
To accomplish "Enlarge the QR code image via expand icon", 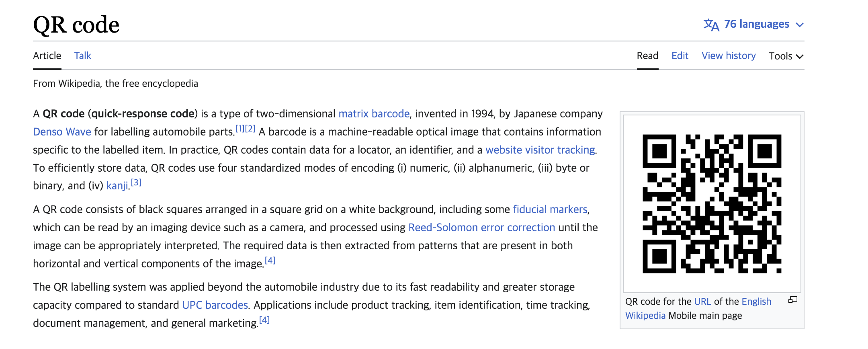I will (x=792, y=300).
